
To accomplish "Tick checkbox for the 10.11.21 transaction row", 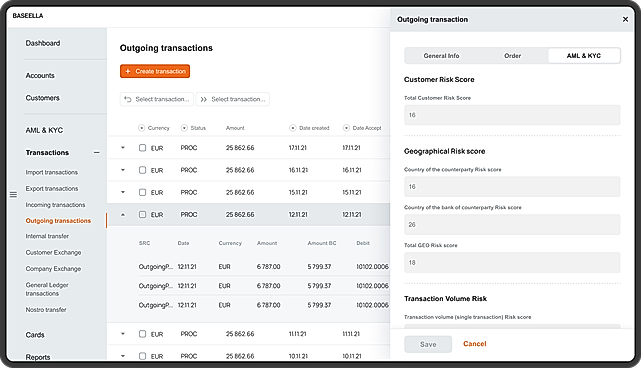I will pos(142,356).
